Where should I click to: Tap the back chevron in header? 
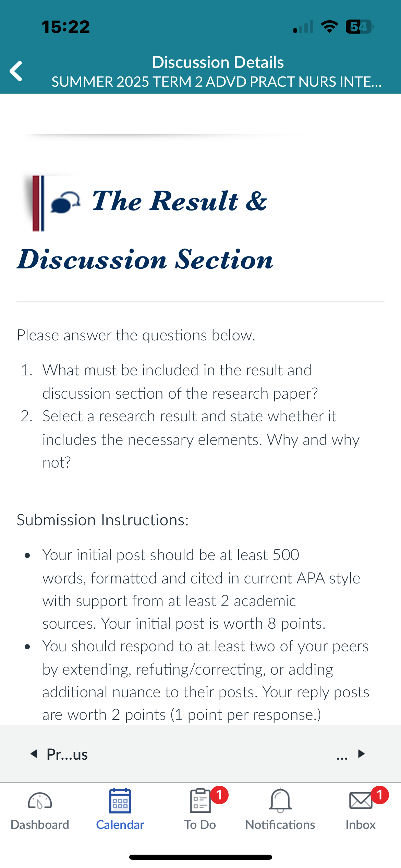coord(16,71)
